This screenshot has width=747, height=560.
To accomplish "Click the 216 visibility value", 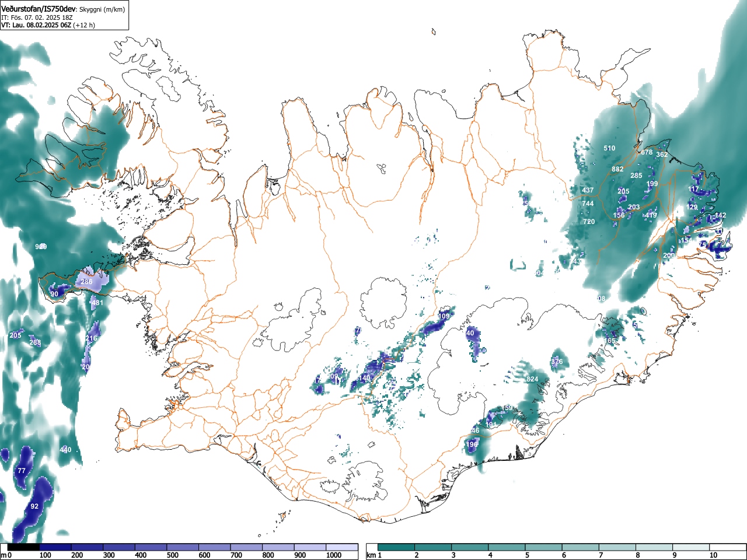I will point(92,338).
